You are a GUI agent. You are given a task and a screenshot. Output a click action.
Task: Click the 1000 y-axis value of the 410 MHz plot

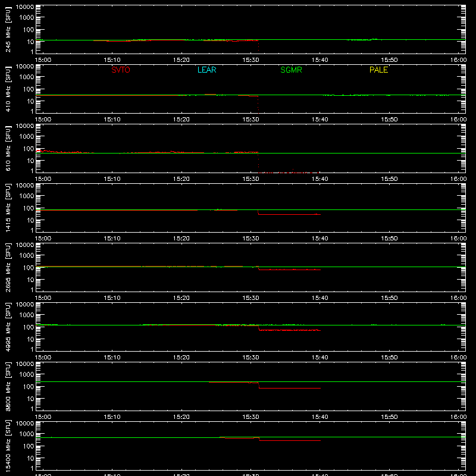click(x=27, y=77)
